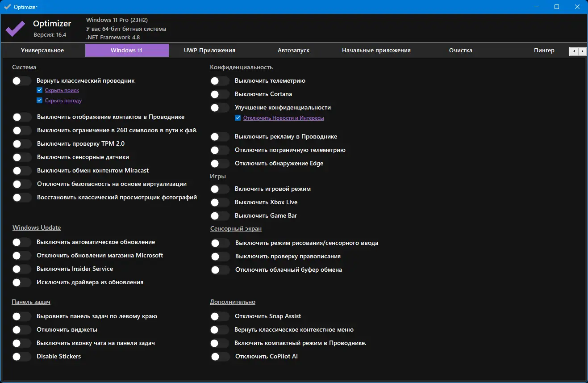Click the Optimizer title bar icon
Viewport: 588px width, 383px height.
coord(7,7)
